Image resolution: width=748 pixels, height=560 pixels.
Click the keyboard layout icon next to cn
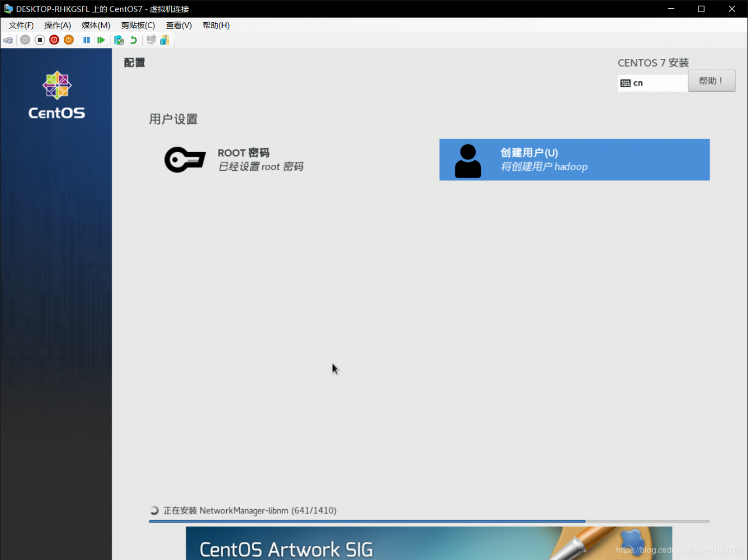pyautogui.click(x=625, y=83)
